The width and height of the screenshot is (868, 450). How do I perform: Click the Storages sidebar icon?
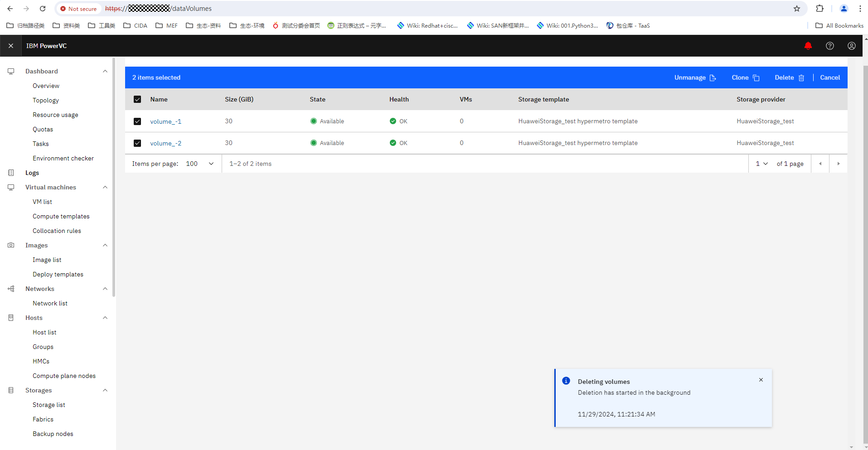point(11,390)
